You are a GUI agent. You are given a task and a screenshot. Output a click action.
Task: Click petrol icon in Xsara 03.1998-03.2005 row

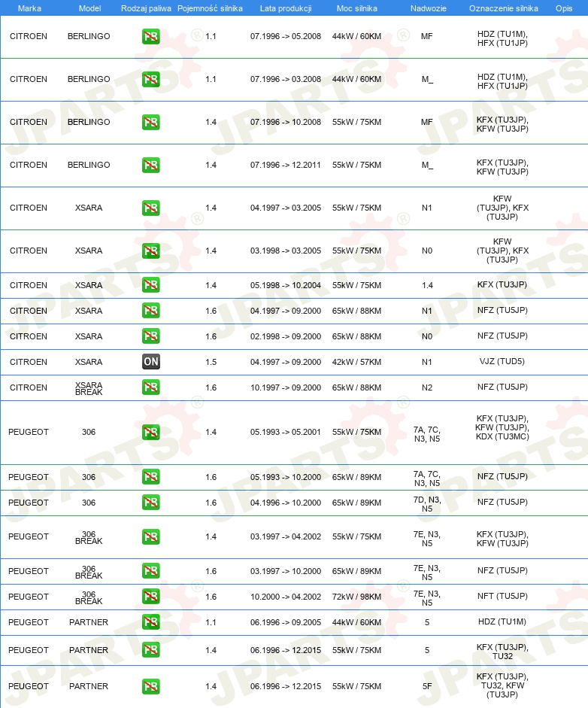pos(150,251)
